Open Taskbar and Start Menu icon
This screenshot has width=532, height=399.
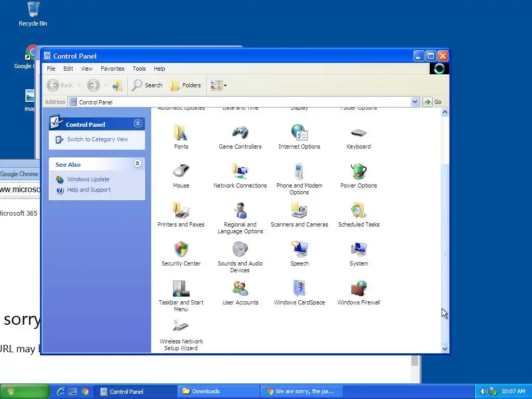click(x=181, y=296)
